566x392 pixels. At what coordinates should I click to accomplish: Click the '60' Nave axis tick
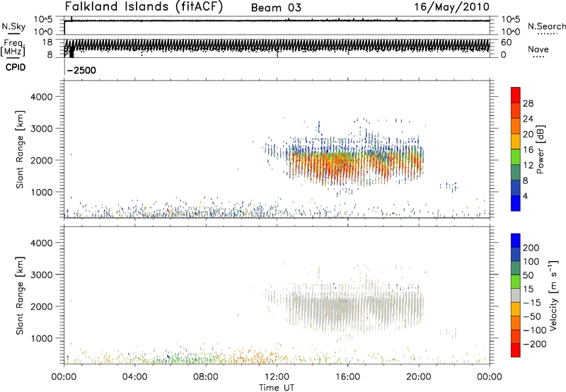point(506,42)
